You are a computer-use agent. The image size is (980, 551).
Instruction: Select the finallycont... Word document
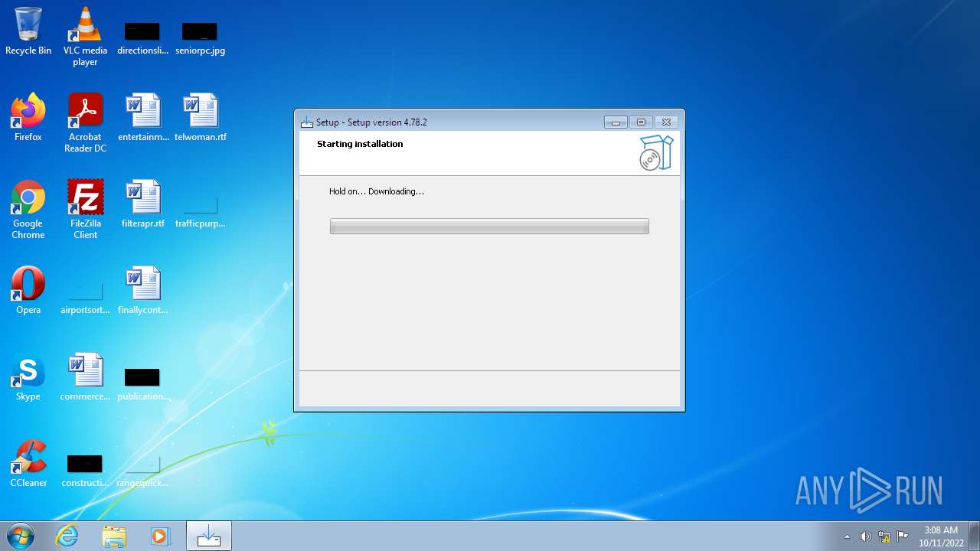[x=143, y=291]
